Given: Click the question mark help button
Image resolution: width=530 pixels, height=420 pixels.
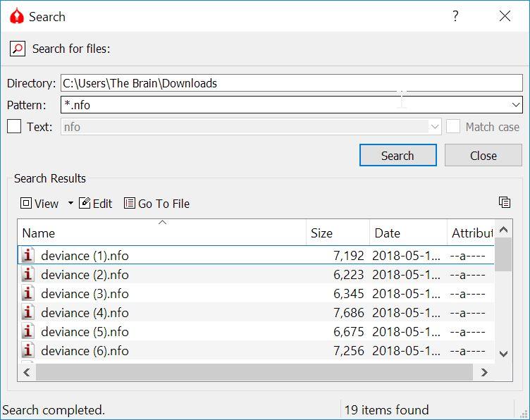Looking at the screenshot, I should (455, 16).
